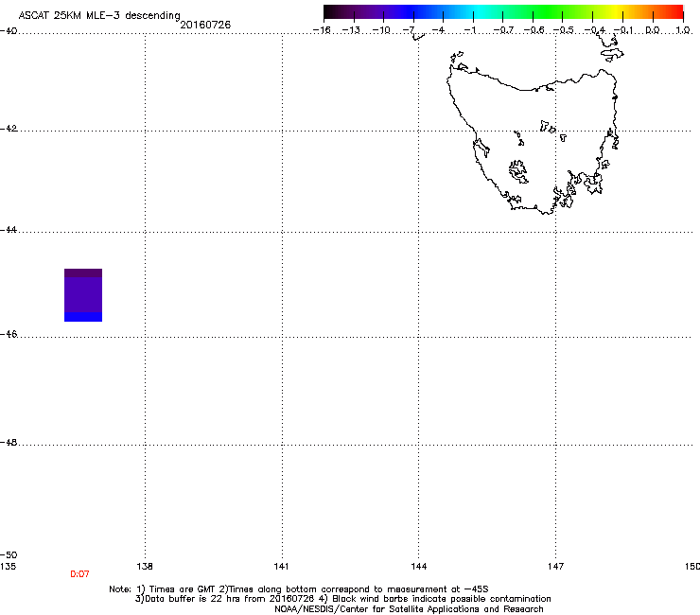Image resolution: width=700 pixels, height=615 pixels.
Task: Click the island outline northeast of Tasmania
Action: pos(612,54)
